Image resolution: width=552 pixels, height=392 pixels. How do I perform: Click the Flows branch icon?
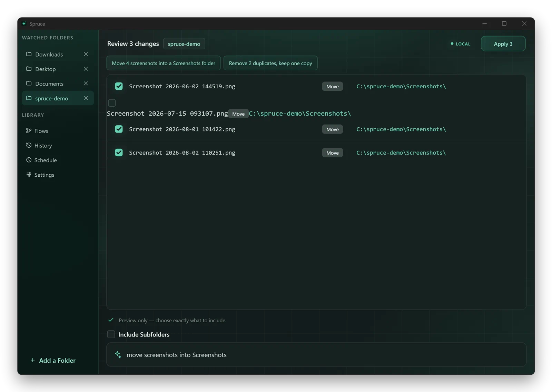tap(29, 131)
